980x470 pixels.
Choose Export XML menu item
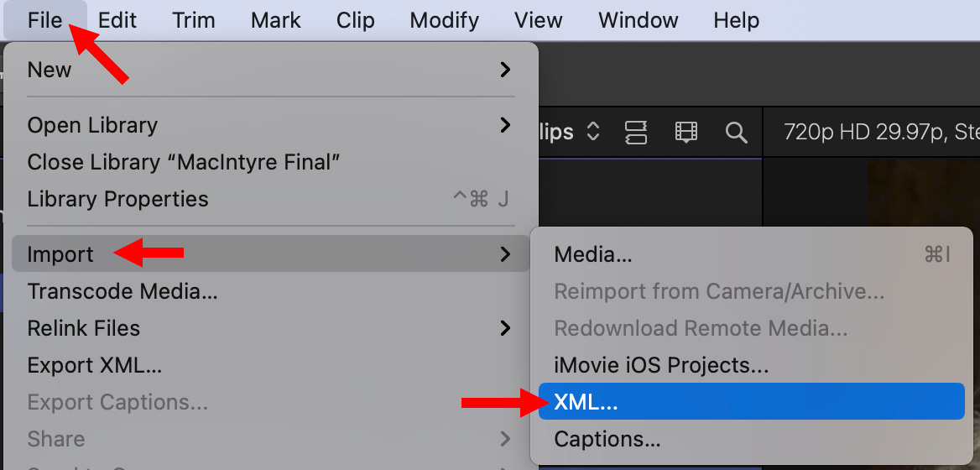click(x=95, y=365)
